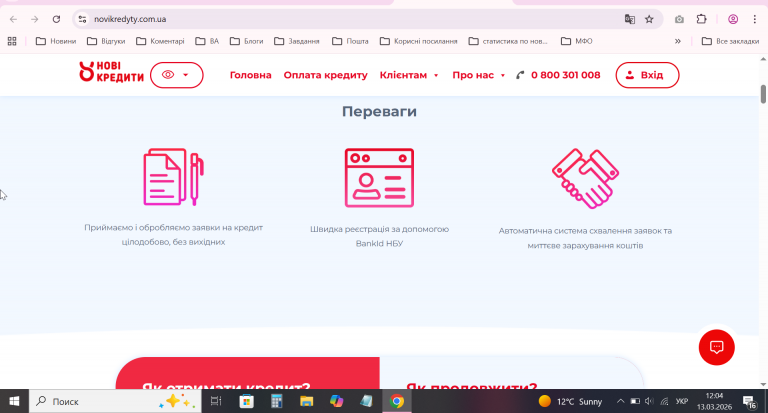This screenshot has width=768, height=413.
Task: Switch the УКР keyboard language
Action: coord(681,401)
